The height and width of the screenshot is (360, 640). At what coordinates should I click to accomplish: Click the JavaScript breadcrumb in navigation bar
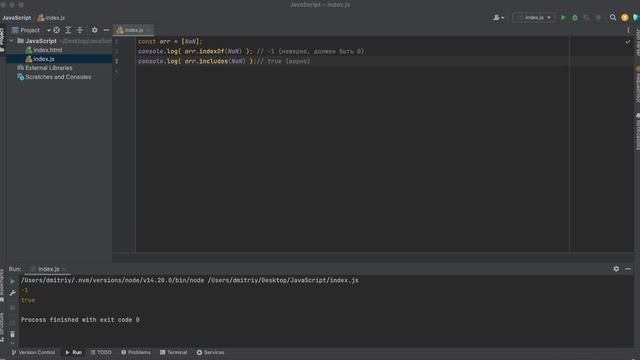17,18
